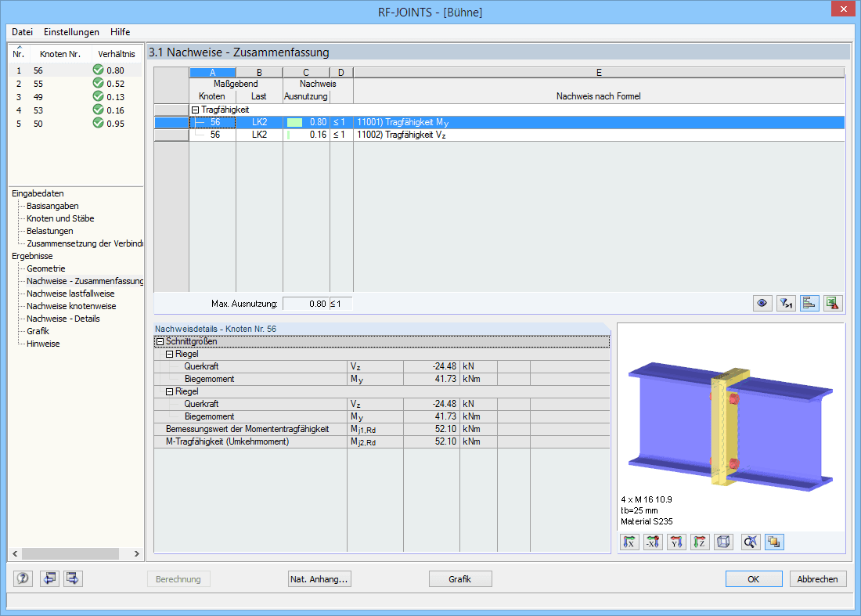Image resolution: width=861 pixels, height=616 pixels.
Task: Click green check icon for node 56
Action: pyautogui.click(x=99, y=70)
